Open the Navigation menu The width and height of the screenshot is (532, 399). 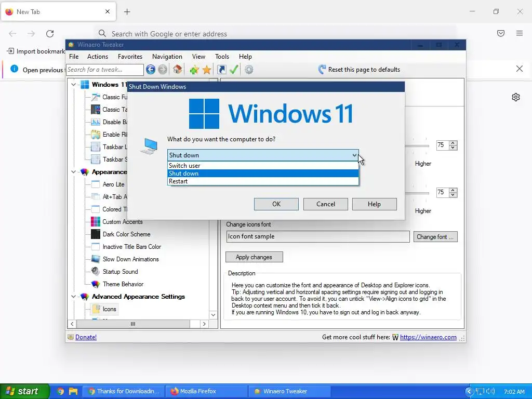click(x=167, y=57)
